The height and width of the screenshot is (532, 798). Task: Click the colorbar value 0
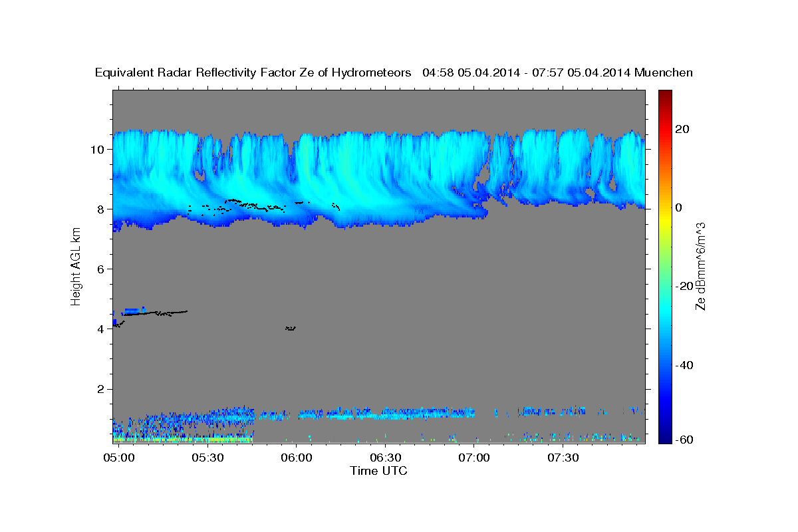click(x=680, y=207)
